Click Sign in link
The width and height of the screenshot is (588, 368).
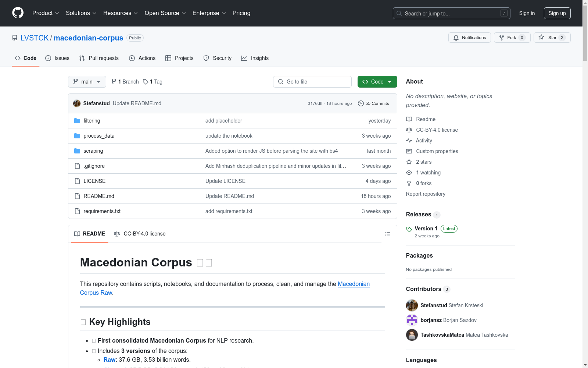tap(527, 13)
